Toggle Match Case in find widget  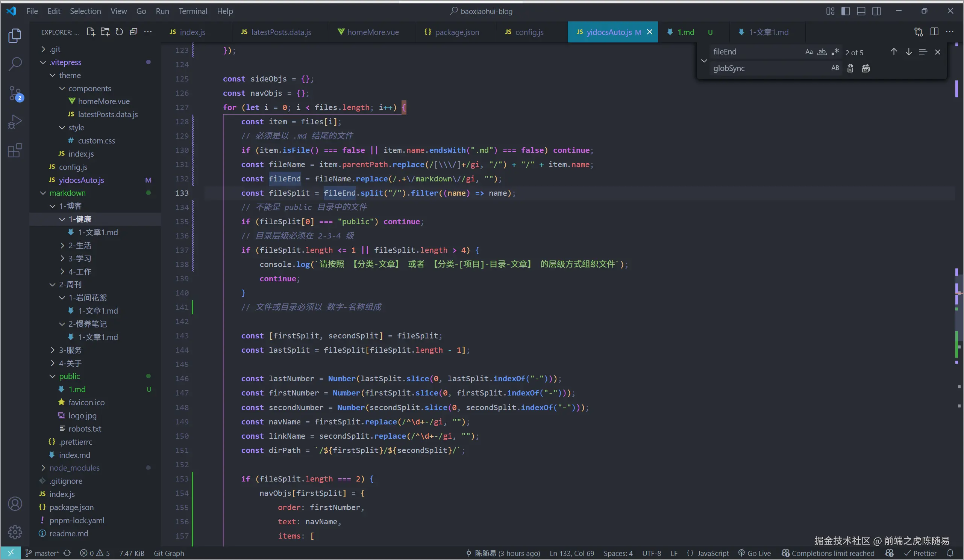[x=809, y=52]
